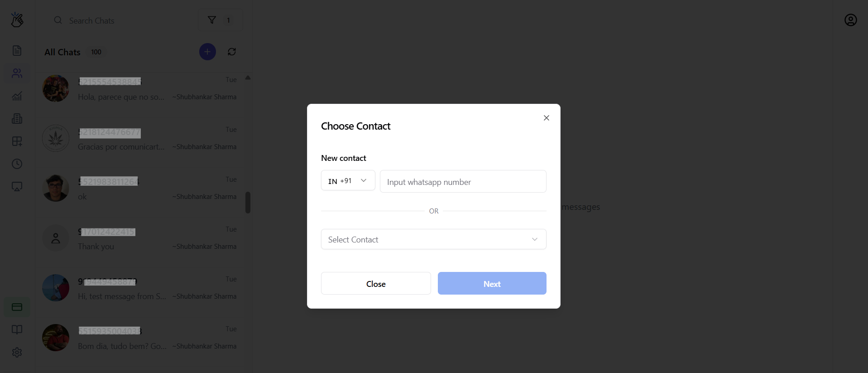Click the All Chats tab label
The height and width of the screenshot is (373, 868).
62,52
